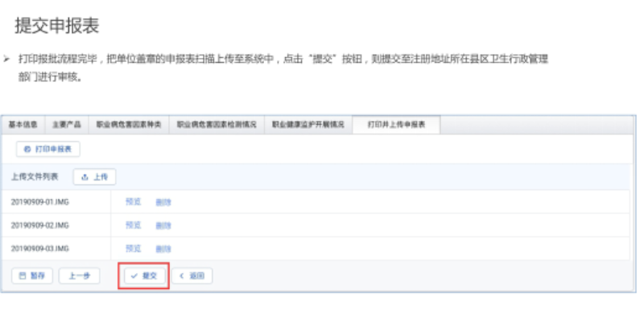Go to the 职业病危害因素检测情况 tab
The width and height of the screenshot is (644, 314).
pyautogui.click(x=217, y=125)
